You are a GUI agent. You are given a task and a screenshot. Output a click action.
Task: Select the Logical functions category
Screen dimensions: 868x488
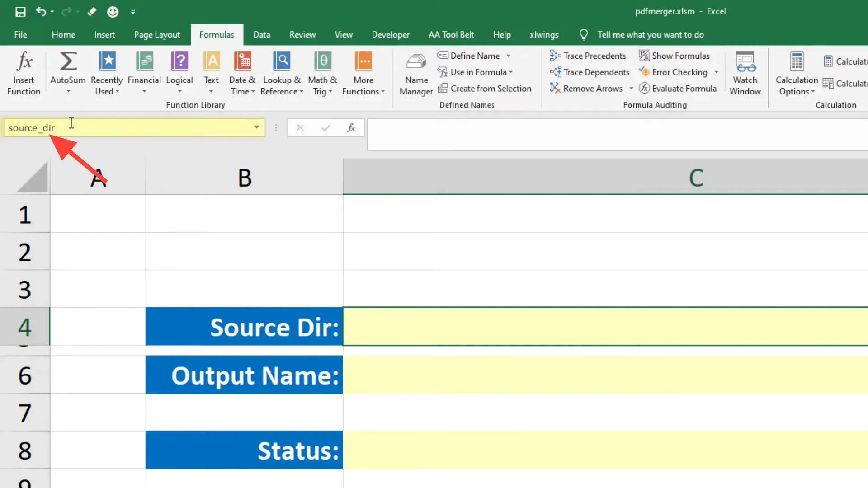(179, 72)
